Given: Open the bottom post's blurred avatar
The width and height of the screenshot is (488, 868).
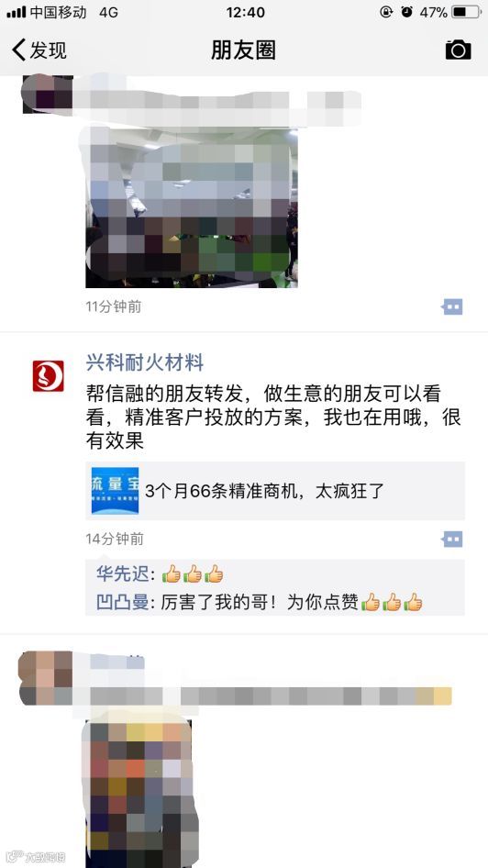Looking at the screenshot, I should tap(46, 677).
